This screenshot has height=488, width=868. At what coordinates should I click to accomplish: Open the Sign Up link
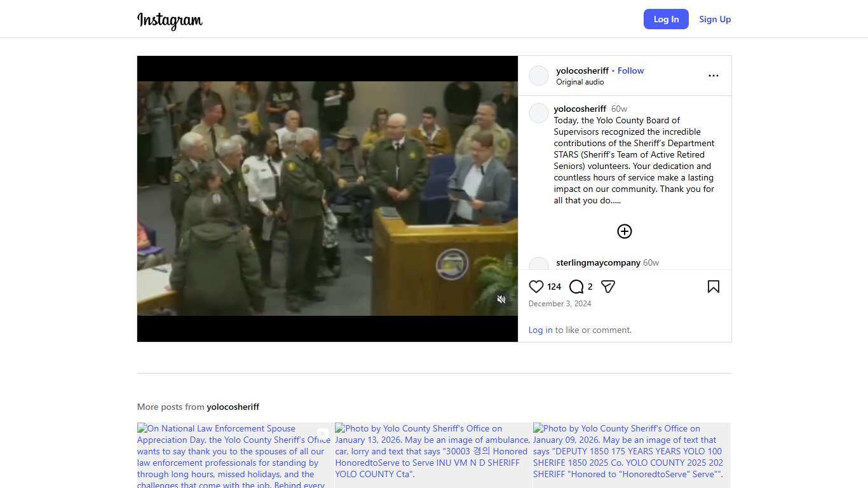[x=714, y=19]
